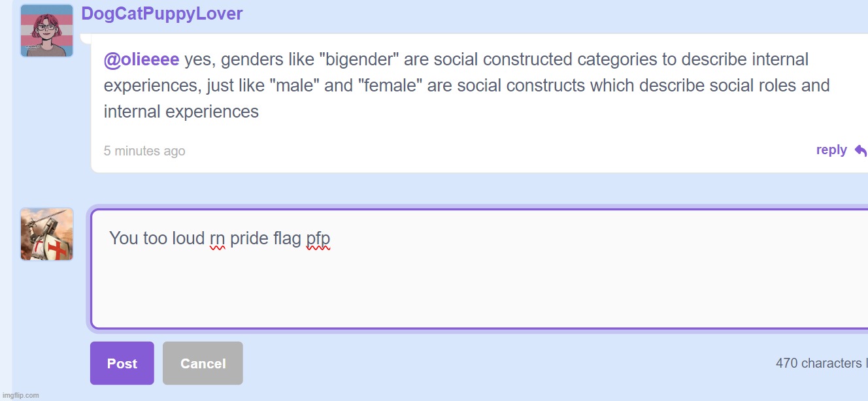The width and height of the screenshot is (868, 401).
Task: Place cursor on word loud in draft
Action: (x=189, y=238)
